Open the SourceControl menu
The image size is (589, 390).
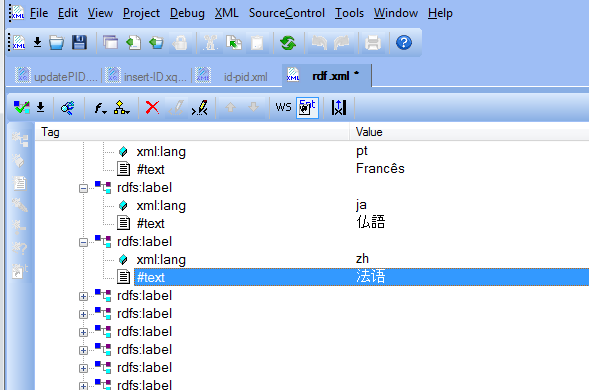pos(287,13)
